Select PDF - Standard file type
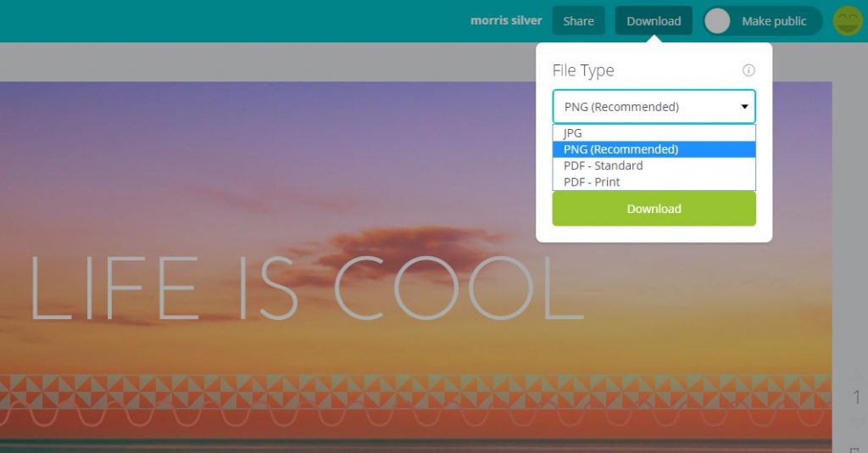Viewport: 868px width, 453px height. pyautogui.click(x=654, y=165)
